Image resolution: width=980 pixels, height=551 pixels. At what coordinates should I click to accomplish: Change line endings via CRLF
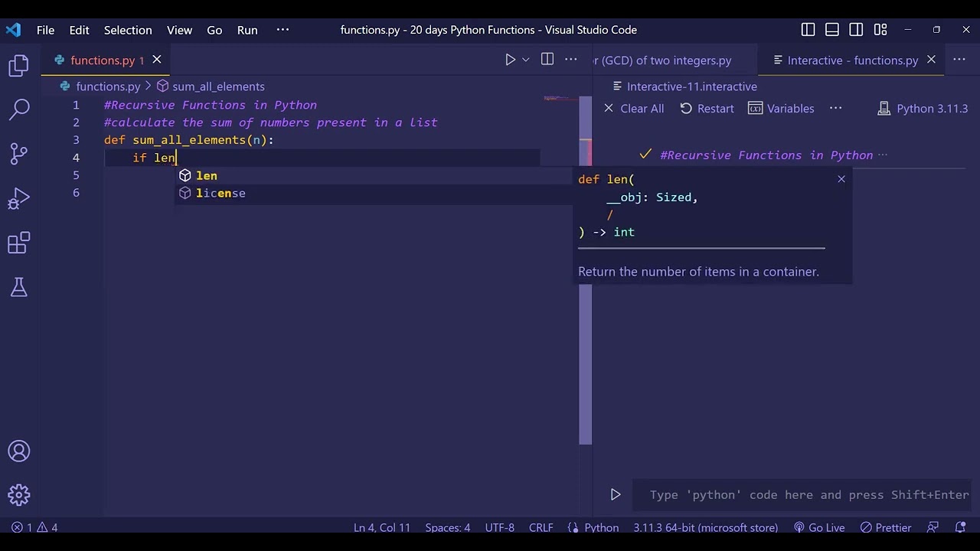[541, 527]
